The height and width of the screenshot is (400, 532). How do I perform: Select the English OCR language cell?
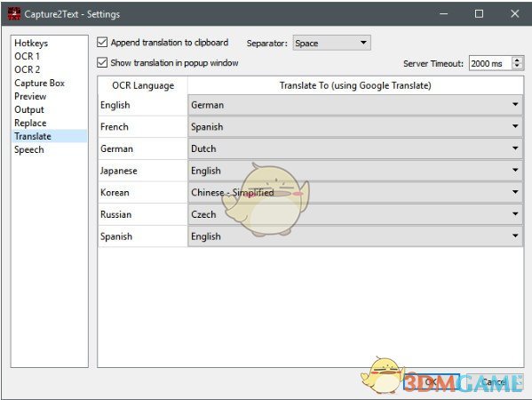[143, 105]
